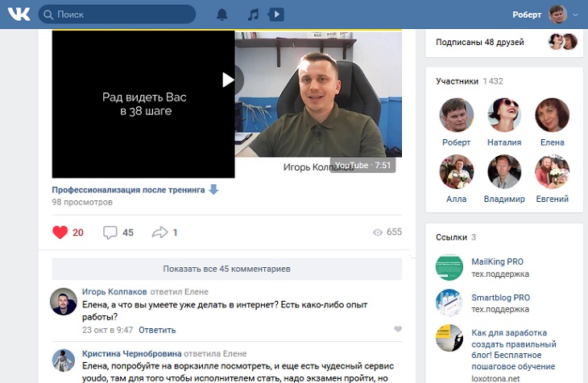
Task: Like the post with the heart icon
Action: (x=60, y=233)
